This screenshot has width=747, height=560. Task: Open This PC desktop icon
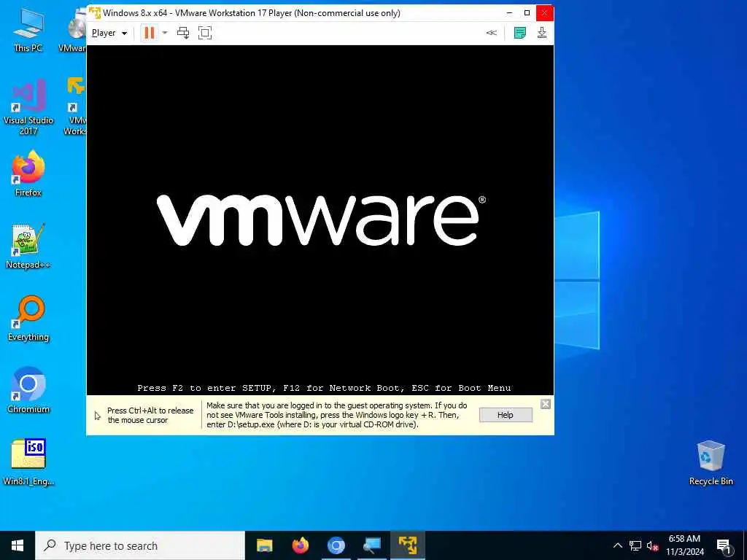tap(28, 29)
